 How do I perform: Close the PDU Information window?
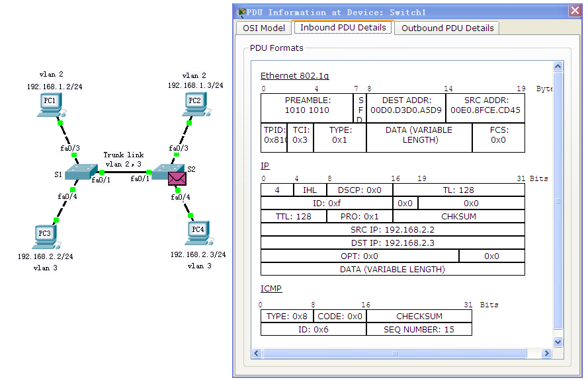(575, 11)
